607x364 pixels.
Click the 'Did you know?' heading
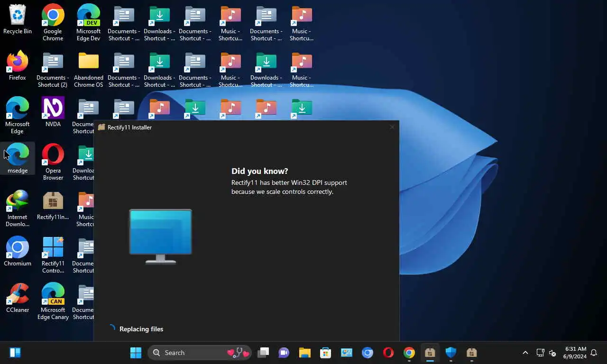[259, 171]
